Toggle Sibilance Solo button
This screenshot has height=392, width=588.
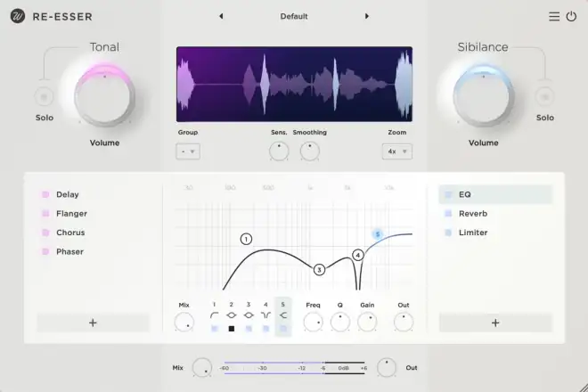pyautogui.click(x=544, y=97)
